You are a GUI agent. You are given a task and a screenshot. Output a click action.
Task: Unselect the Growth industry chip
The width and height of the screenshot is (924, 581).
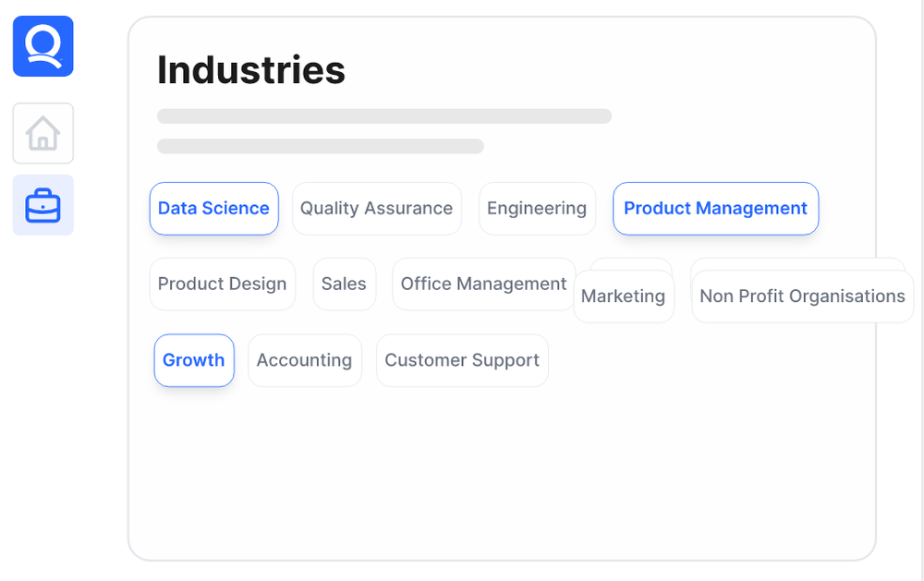[194, 360]
